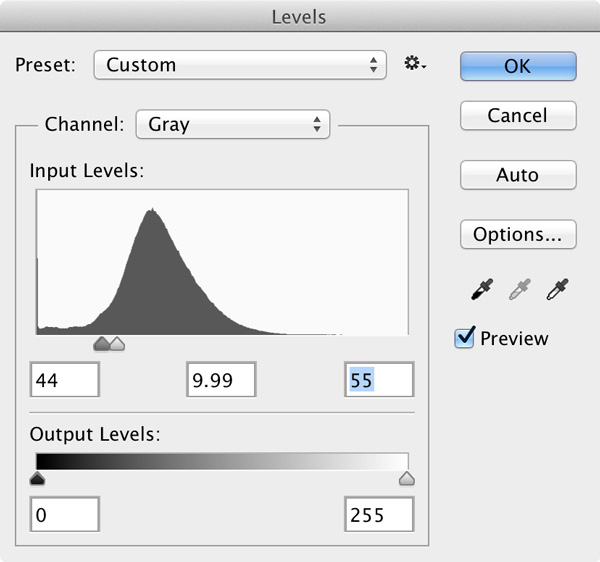The height and width of the screenshot is (562, 600).
Task: Open the preset options gear menu
Action: tap(414, 65)
